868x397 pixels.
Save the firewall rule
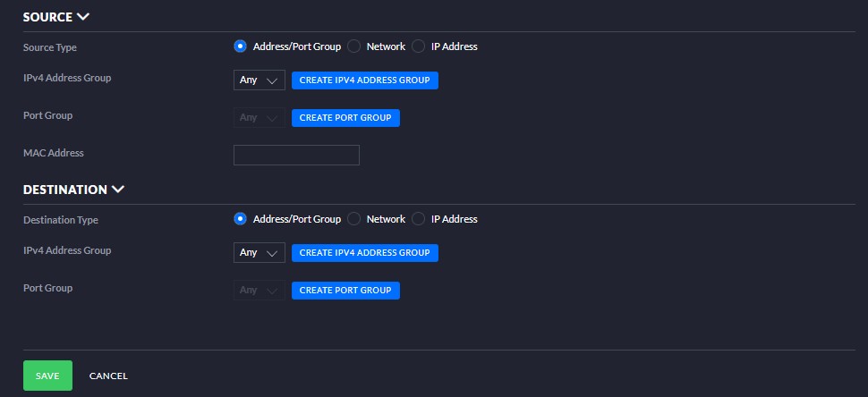point(47,376)
